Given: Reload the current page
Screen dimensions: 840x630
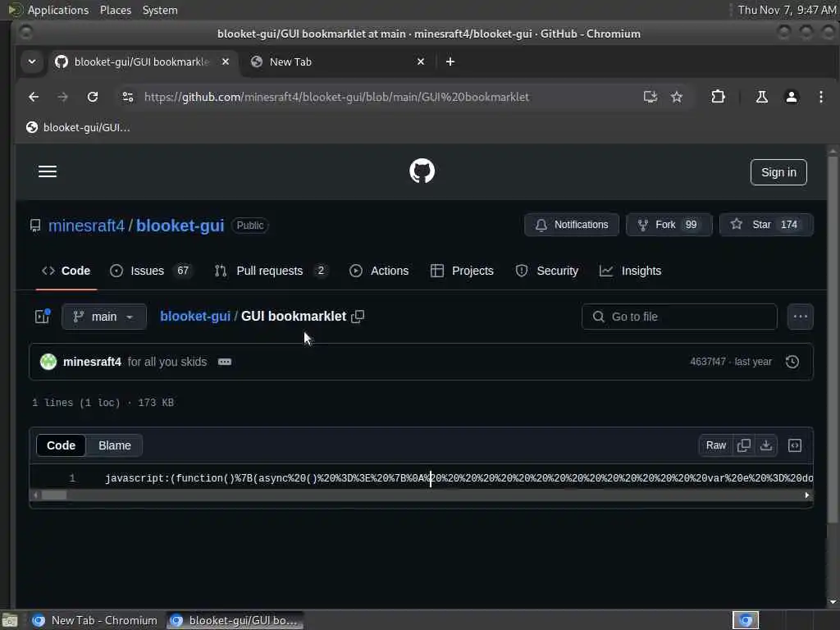Looking at the screenshot, I should (93, 97).
